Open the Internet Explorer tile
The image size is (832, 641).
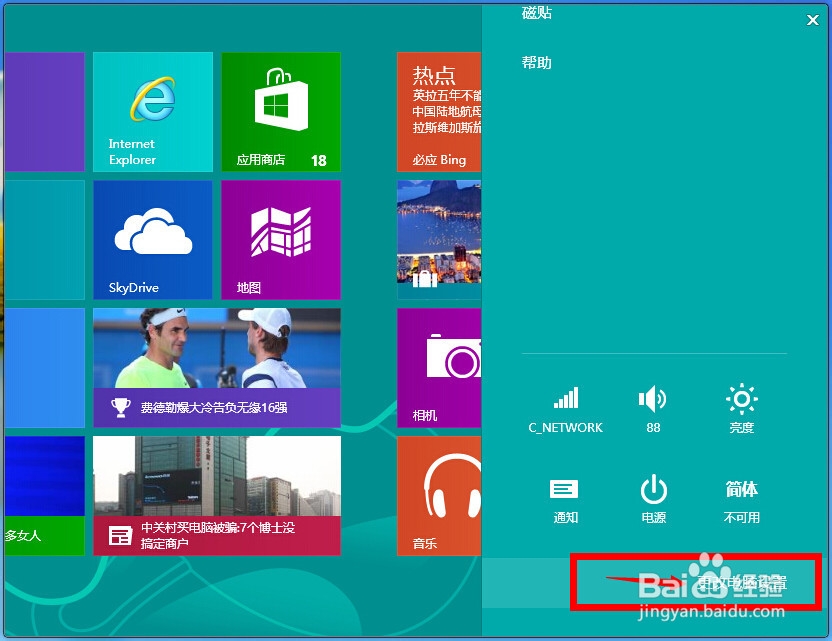point(153,112)
